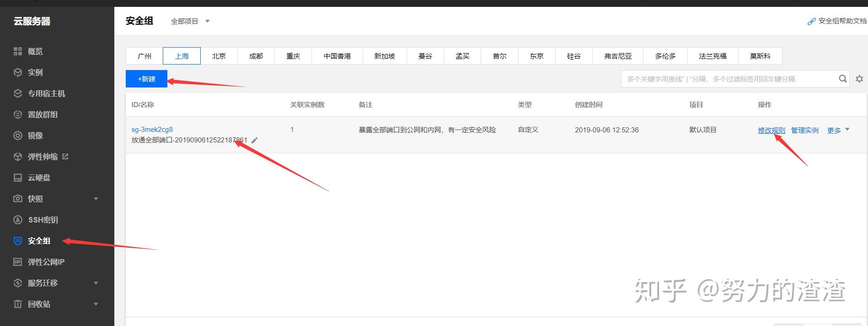Click the search magnifier icon
The width and height of the screenshot is (868, 326).
(x=843, y=79)
